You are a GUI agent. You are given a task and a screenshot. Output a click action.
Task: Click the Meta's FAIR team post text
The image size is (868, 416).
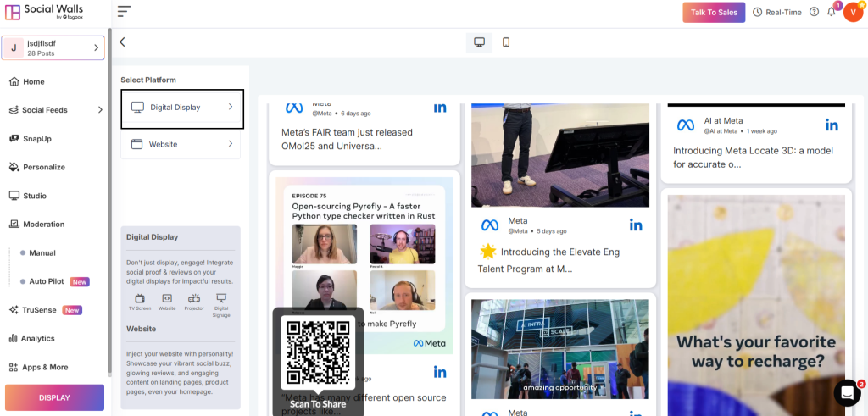click(347, 140)
